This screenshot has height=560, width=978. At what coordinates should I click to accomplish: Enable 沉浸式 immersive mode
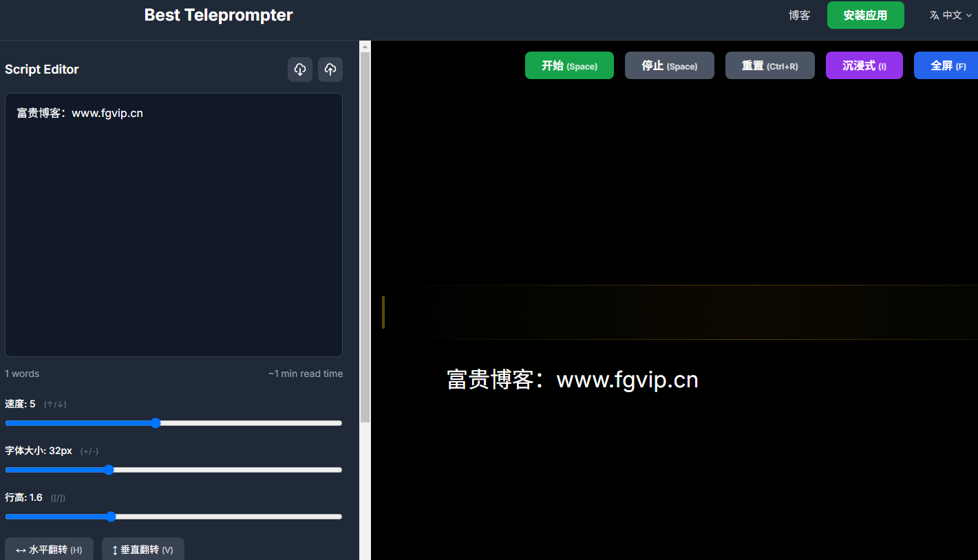click(864, 66)
